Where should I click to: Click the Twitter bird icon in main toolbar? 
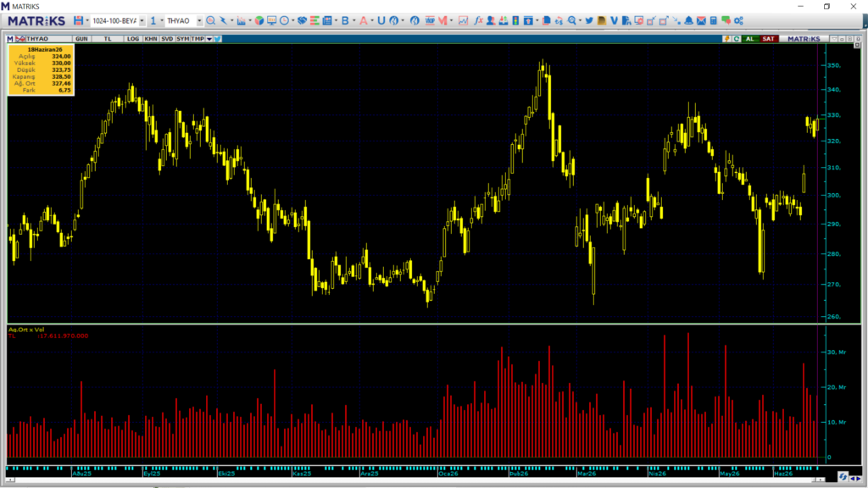589,20
